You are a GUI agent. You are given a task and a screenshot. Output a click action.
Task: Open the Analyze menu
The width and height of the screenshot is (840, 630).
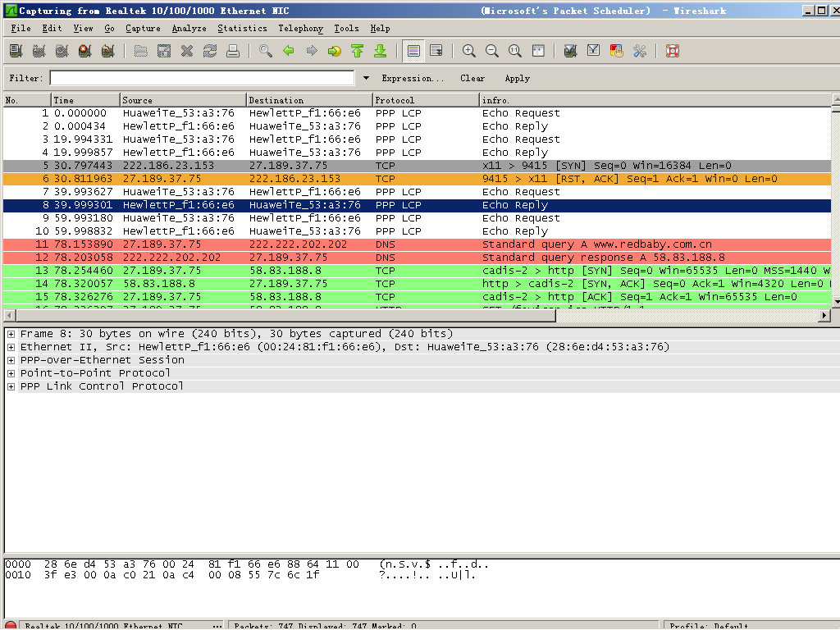click(189, 29)
